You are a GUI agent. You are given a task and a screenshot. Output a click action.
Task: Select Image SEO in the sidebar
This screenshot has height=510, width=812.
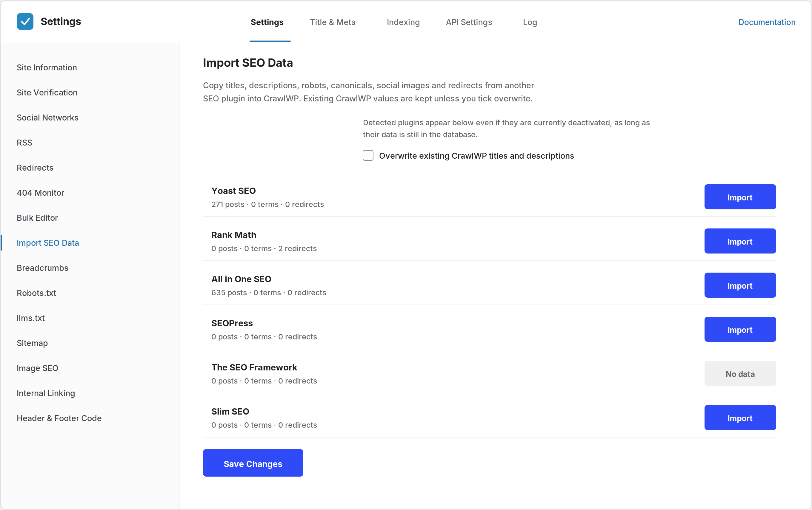click(37, 368)
